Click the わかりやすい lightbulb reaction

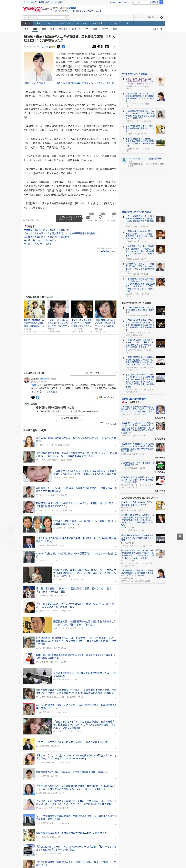[x=100, y=217]
